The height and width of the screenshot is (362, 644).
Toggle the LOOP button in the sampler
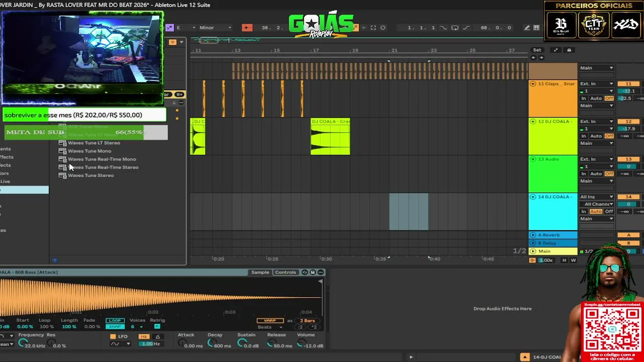[x=115, y=320]
